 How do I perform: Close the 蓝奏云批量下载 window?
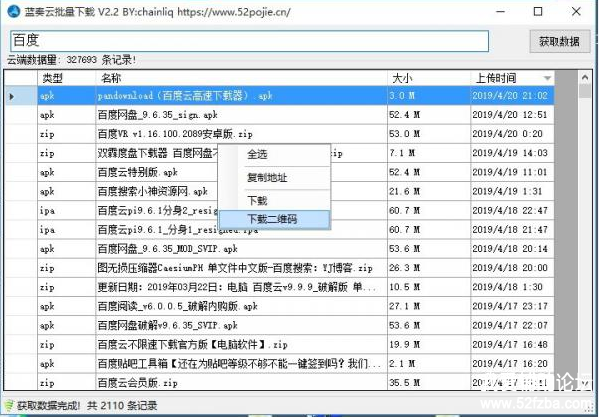point(576,11)
